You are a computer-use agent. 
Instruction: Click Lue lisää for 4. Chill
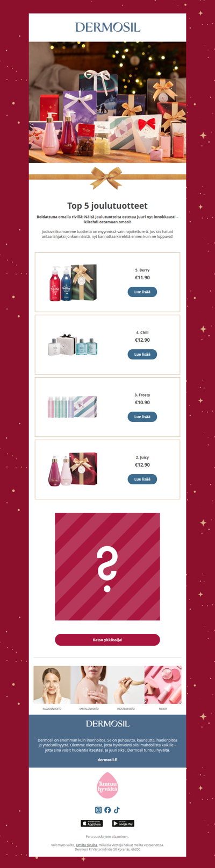coord(142,355)
